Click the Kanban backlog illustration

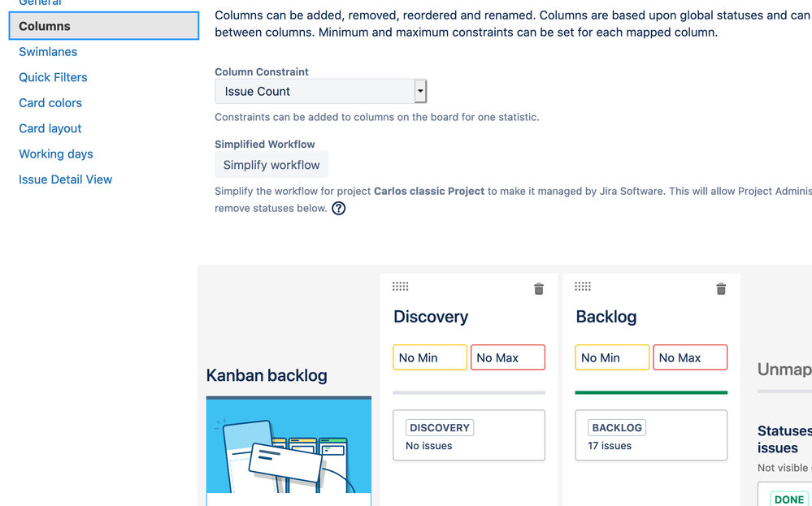[x=289, y=445]
